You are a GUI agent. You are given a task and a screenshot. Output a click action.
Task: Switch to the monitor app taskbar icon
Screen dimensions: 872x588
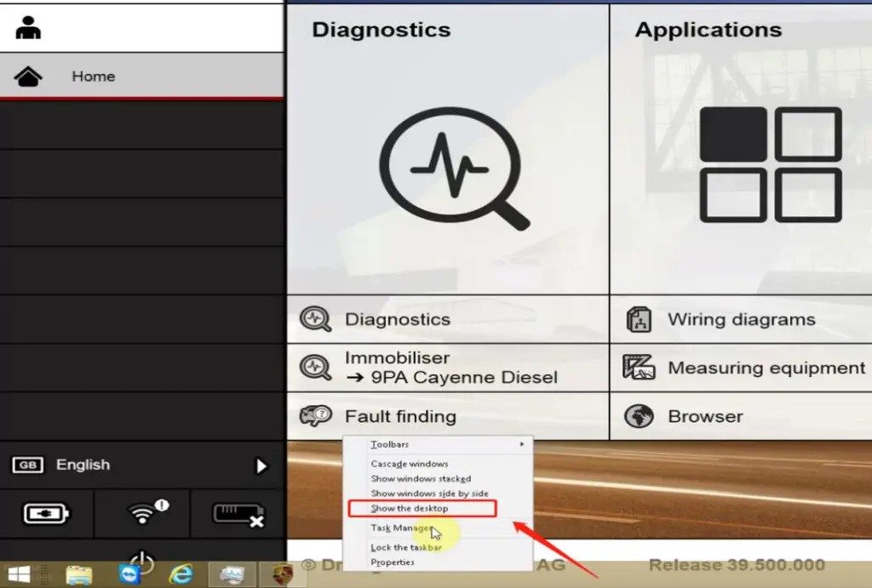click(232, 574)
